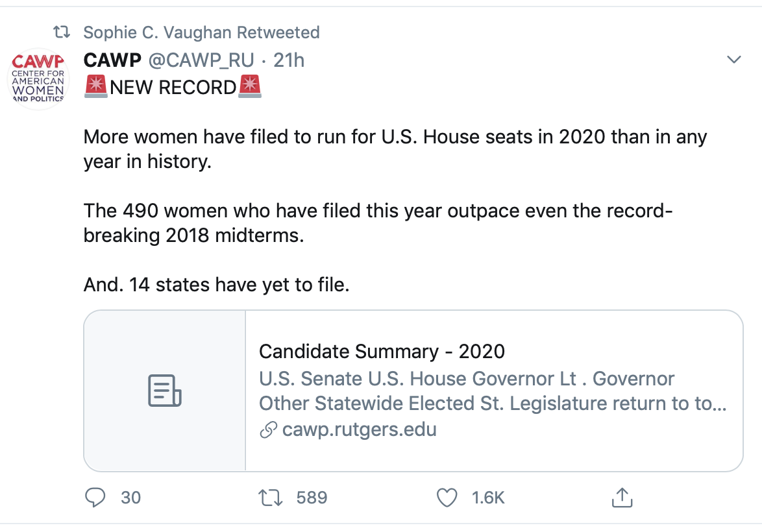Click the first siren emoji before NEW RECORD
Image resolution: width=762 pixels, height=532 pixels.
[x=96, y=86]
